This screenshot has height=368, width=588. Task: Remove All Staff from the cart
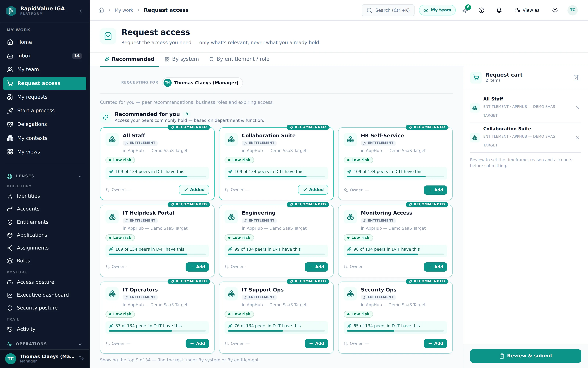[578, 108]
